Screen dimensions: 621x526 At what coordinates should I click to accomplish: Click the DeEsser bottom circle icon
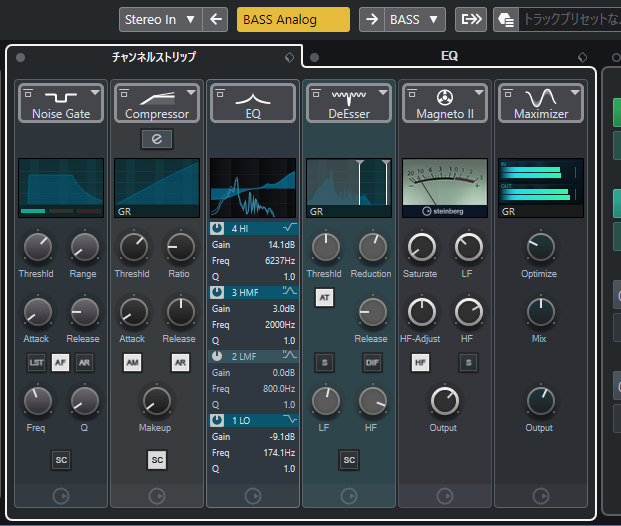point(349,496)
